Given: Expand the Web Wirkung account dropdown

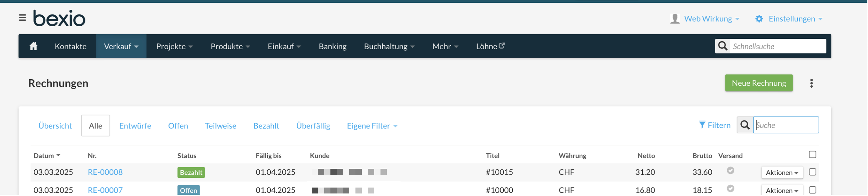Looking at the screenshot, I should pos(711,19).
